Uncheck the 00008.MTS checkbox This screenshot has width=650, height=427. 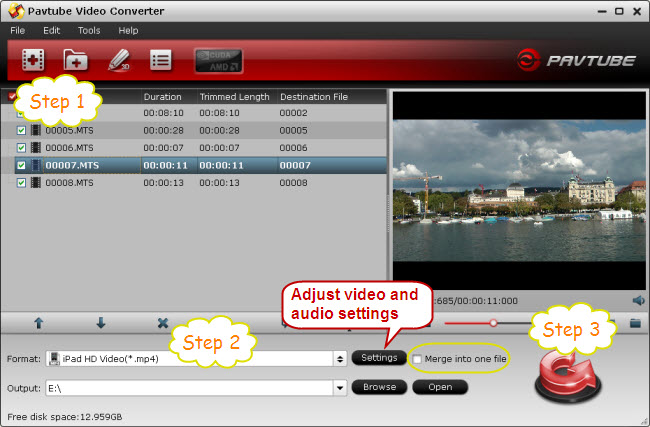(21, 183)
